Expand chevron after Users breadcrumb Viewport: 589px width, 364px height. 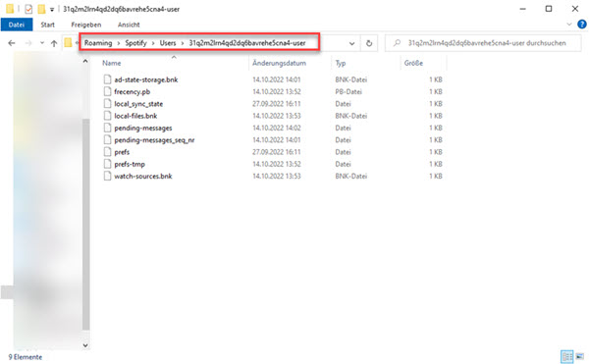tap(183, 43)
